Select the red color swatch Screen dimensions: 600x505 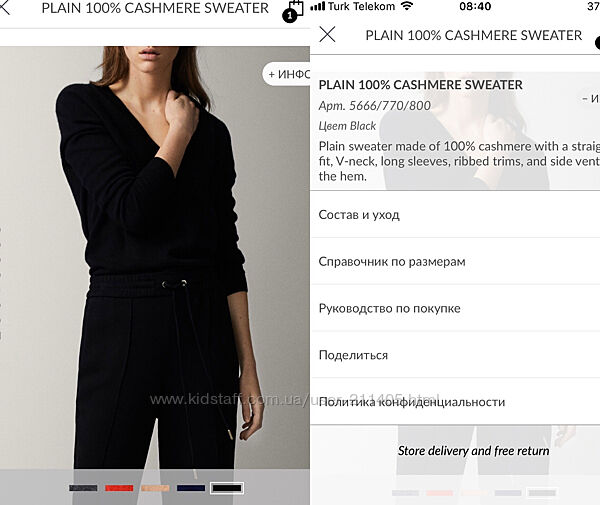click(x=119, y=488)
